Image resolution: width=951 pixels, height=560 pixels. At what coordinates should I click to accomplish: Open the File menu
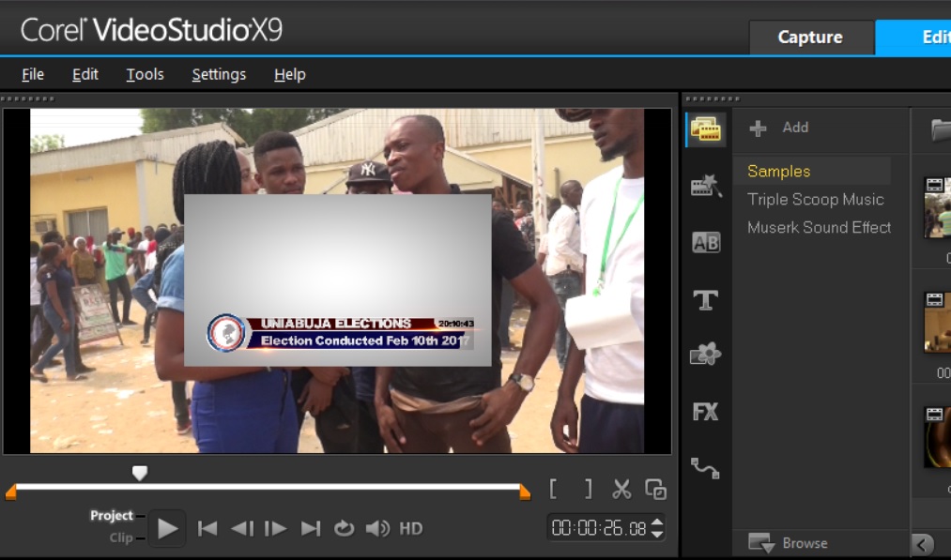(33, 74)
